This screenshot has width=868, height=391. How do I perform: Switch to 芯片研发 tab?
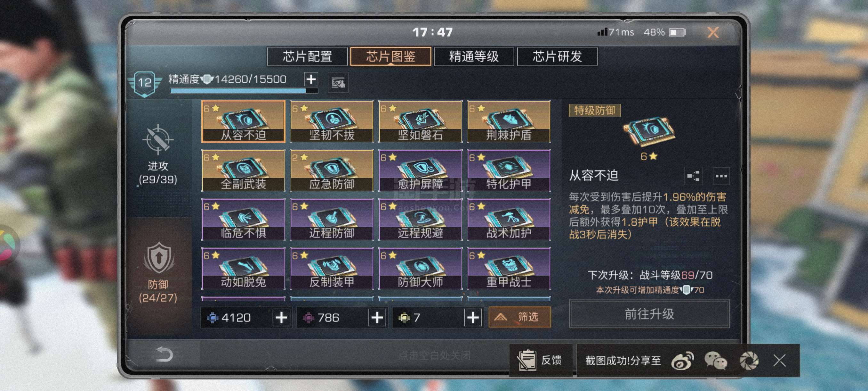[557, 56]
